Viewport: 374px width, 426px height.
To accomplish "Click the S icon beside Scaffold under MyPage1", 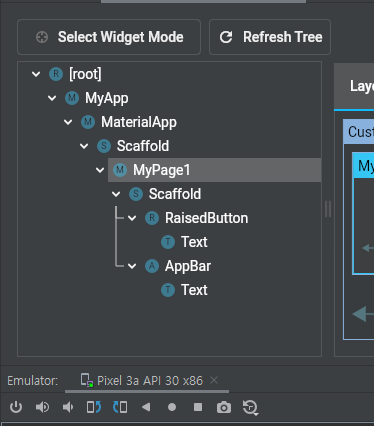I will tap(136, 194).
